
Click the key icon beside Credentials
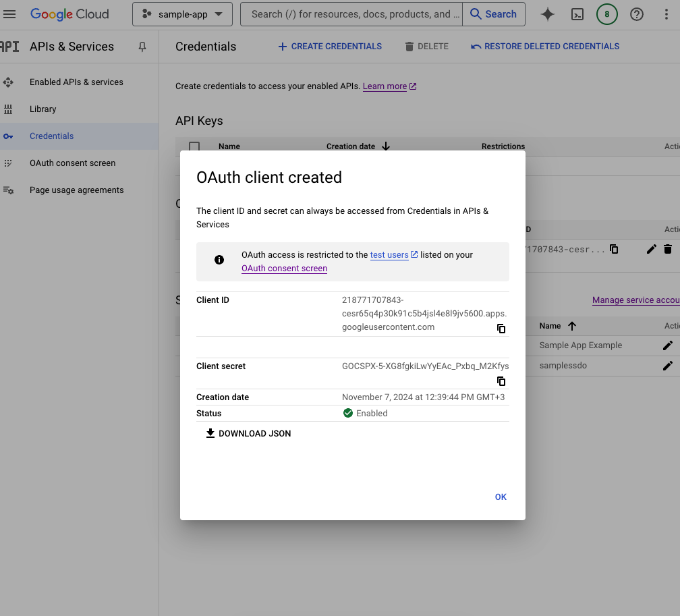[x=8, y=136]
